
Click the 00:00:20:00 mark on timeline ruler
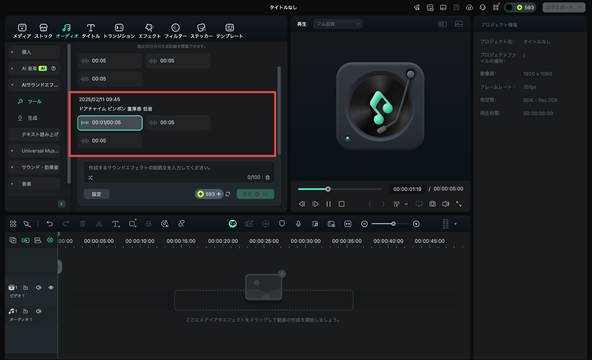click(x=223, y=241)
